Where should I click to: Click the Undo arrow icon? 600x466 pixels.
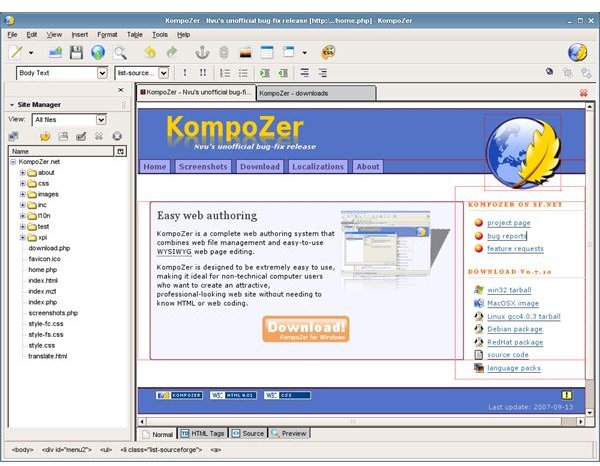150,52
